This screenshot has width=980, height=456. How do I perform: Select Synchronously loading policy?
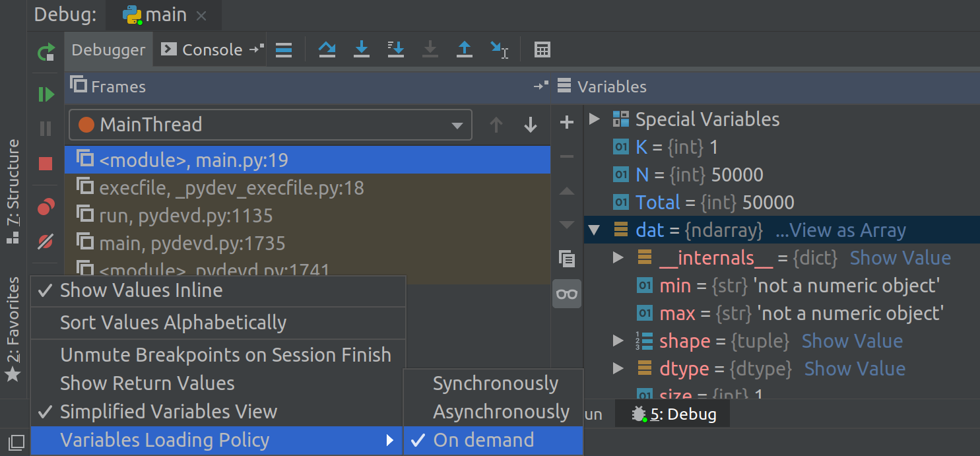[x=496, y=382]
